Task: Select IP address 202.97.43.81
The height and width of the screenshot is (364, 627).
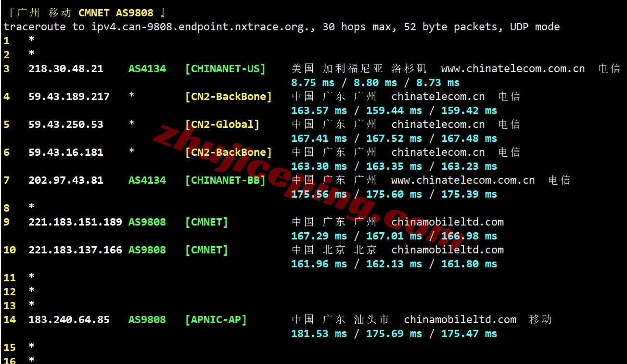Action: click(66, 180)
